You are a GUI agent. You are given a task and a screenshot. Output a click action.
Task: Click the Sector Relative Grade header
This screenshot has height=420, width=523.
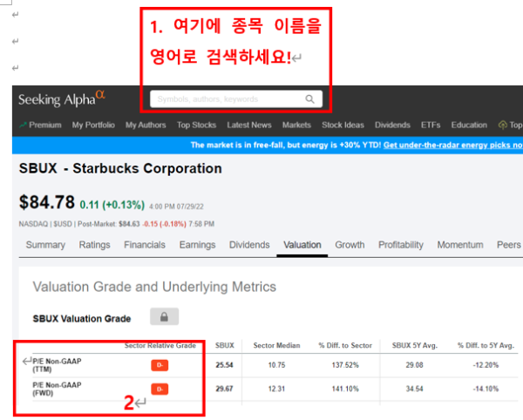tap(160, 346)
